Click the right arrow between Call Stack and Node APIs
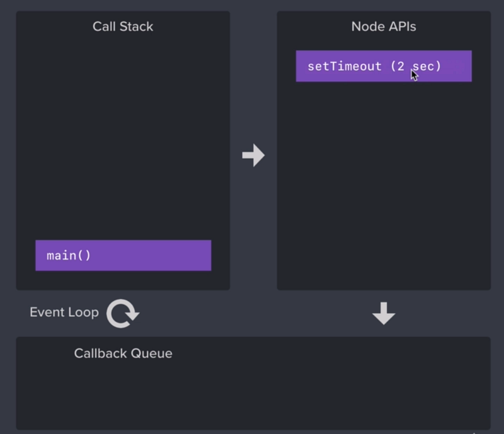This screenshot has width=504, height=434. coord(253,156)
